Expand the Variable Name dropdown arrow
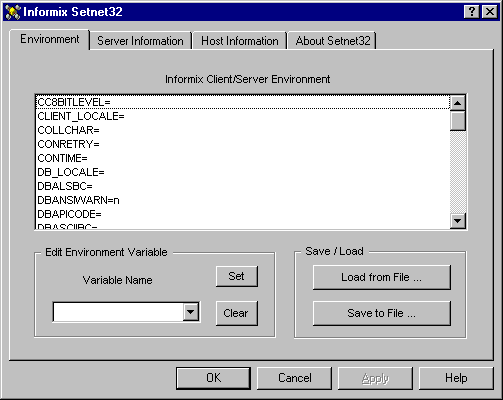Screen dimensions: 503x400 click(x=191, y=312)
